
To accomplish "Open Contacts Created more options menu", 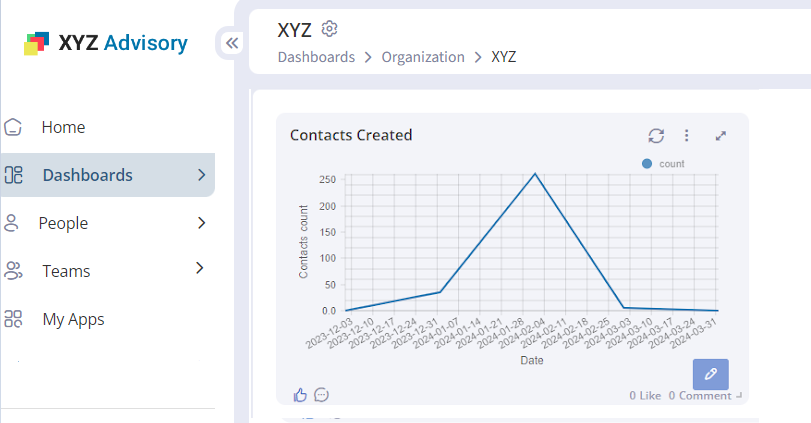I will tap(687, 135).
